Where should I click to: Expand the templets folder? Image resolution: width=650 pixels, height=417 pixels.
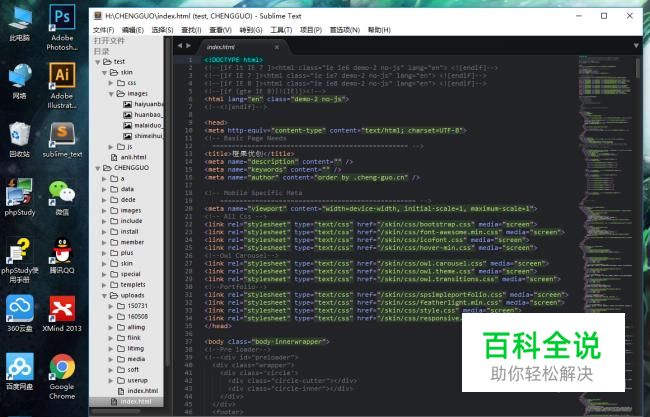pos(104,285)
